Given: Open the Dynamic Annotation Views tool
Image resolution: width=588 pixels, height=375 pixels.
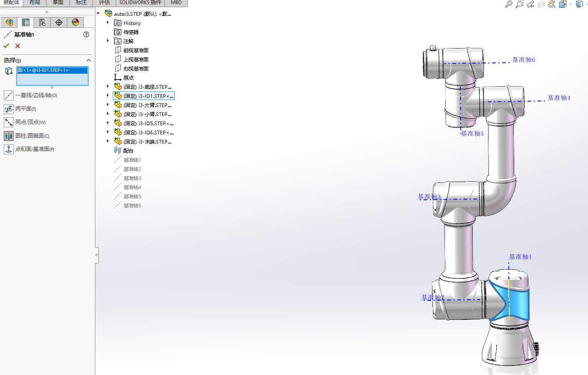Looking at the screenshot, I should (x=552, y=4).
